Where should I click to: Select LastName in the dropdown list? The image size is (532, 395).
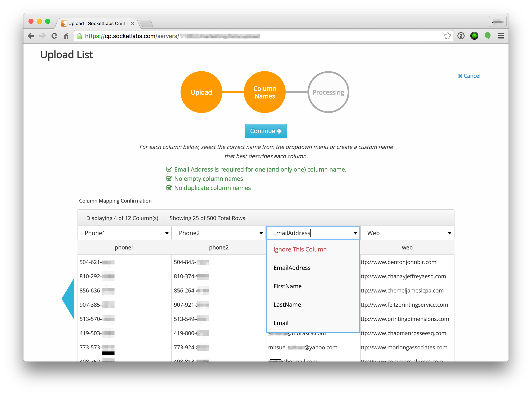[313, 305]
